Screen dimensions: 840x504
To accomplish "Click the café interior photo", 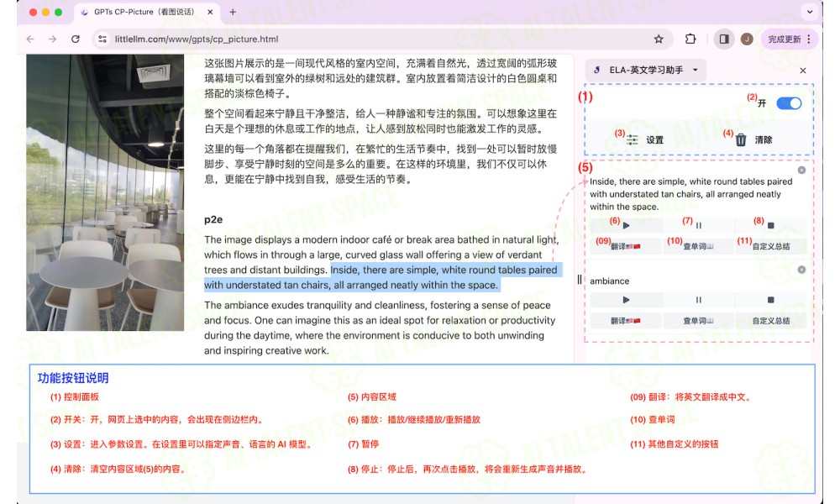I will [x=105, y=192].
